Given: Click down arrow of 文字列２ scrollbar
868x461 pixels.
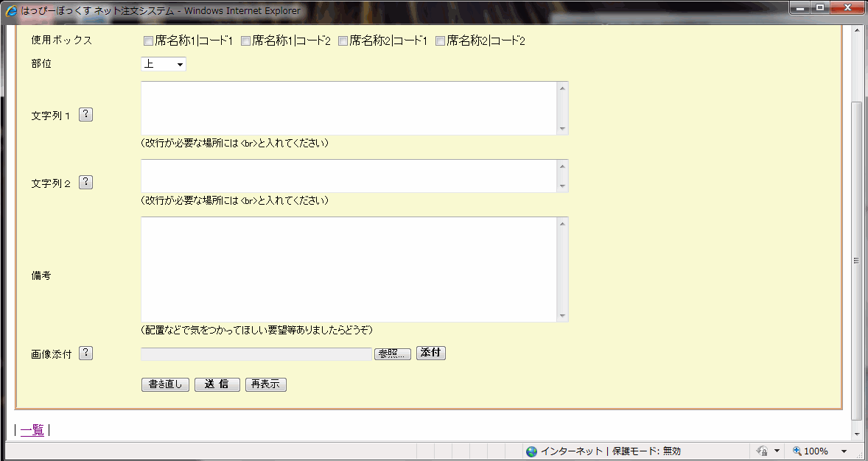Looking at the screenshot, I should pos(562,186).
